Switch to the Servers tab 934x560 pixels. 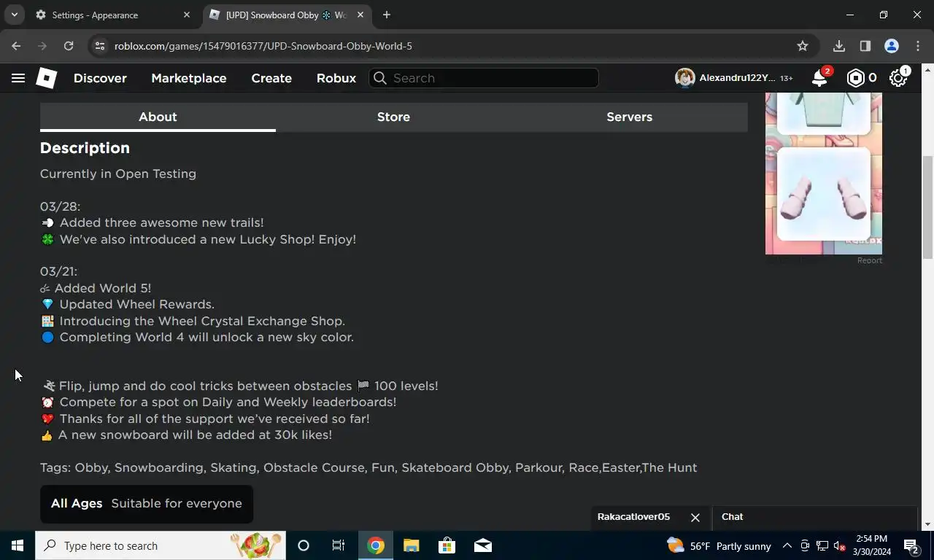[629, 117]
